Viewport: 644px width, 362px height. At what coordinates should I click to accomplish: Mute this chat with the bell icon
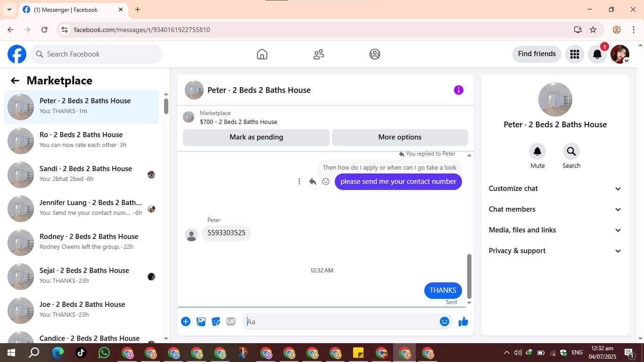537,151
